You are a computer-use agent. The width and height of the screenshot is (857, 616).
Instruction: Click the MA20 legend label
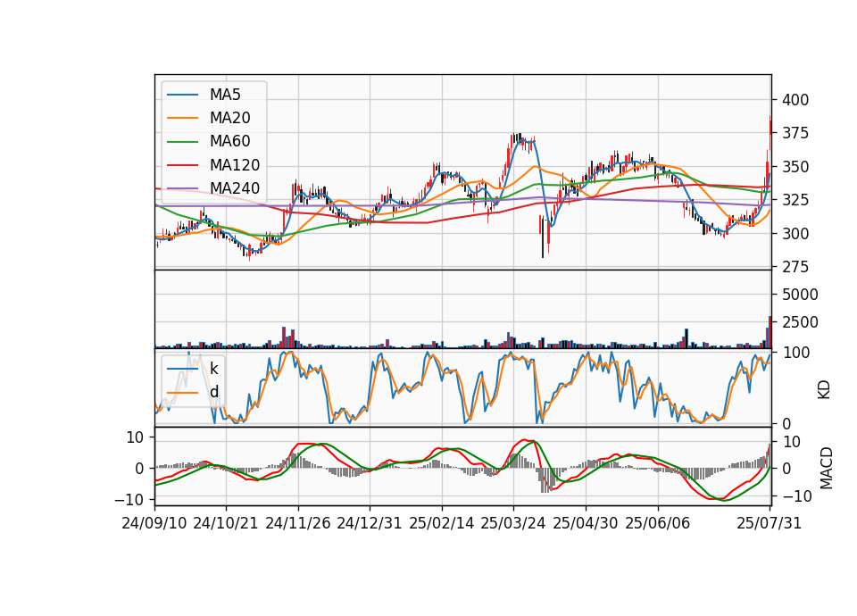229,118
